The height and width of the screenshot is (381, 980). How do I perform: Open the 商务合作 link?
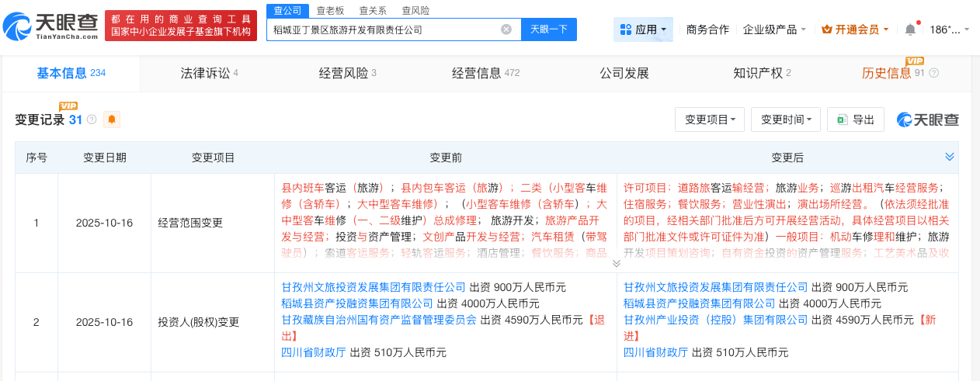point(707,29)
